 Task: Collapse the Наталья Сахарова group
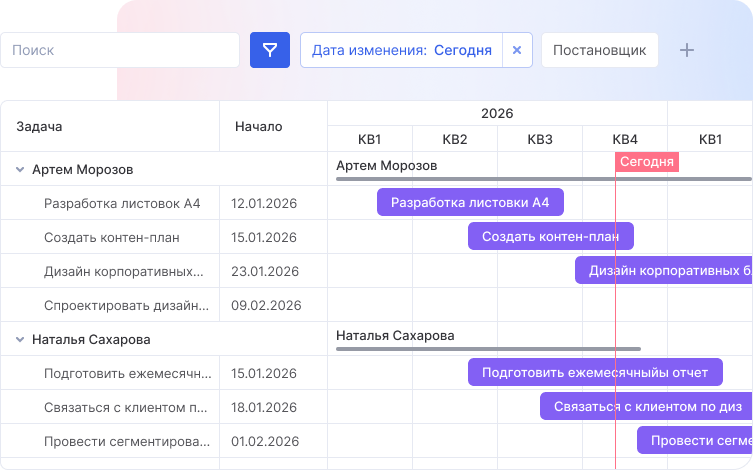pyautogui.click(x=20, y=340)
